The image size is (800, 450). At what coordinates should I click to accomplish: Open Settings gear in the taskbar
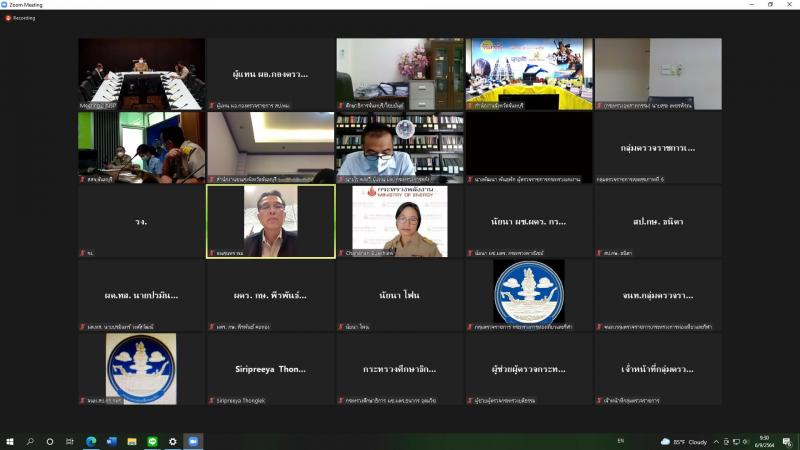[x=172, y=441]
